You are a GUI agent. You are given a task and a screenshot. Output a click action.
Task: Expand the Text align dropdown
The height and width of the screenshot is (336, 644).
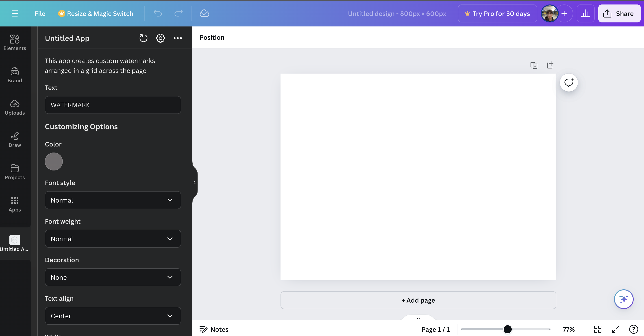113,316
